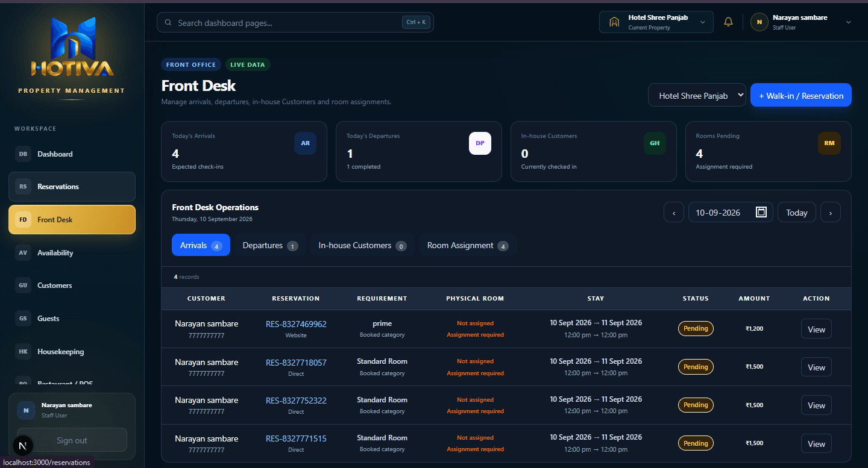868x468 pixels.
Task: Click the AR badge on Today's Arrivals card
Action: (x=306, y=143)
